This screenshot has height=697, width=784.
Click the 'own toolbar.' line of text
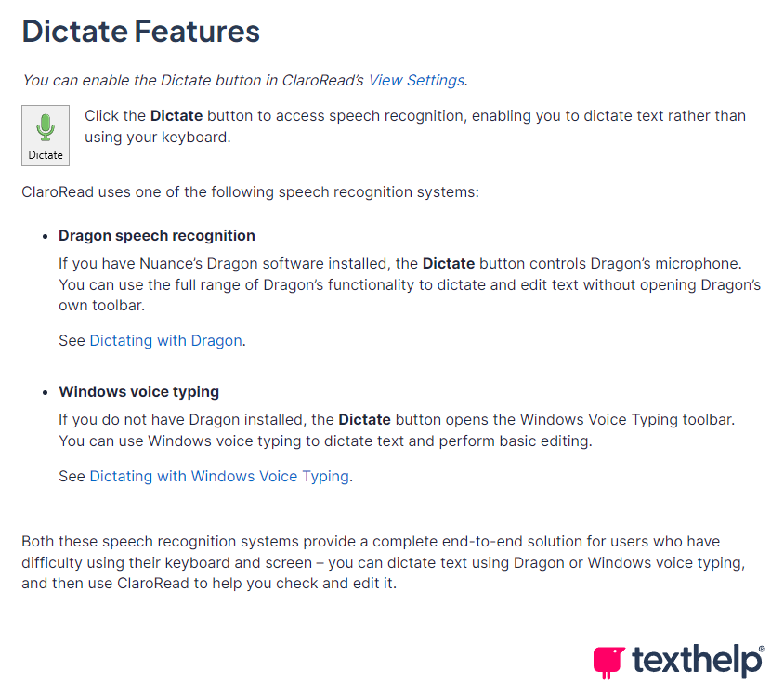[101, 305]
